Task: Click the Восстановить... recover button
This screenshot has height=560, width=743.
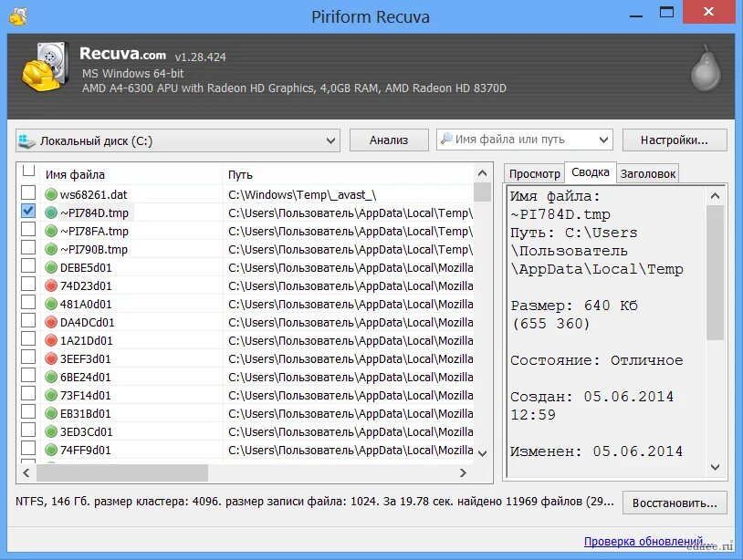Action: [x=675, y=503]
